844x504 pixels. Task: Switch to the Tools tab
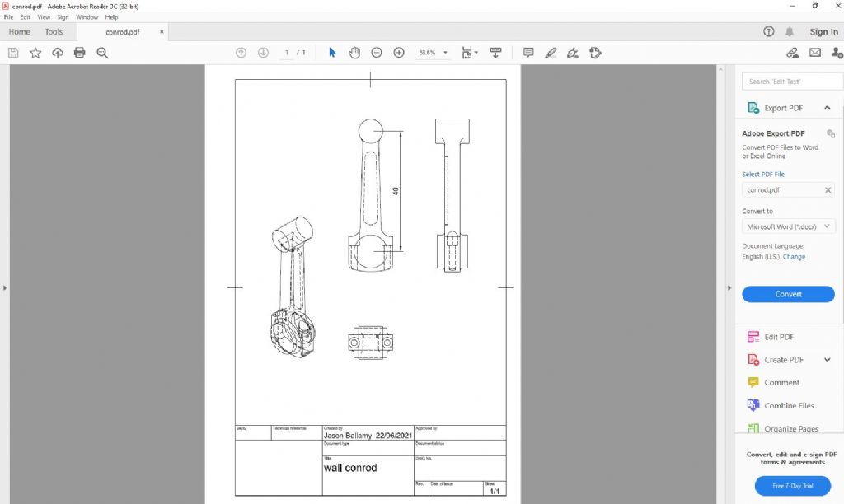(x=54, y=31)
